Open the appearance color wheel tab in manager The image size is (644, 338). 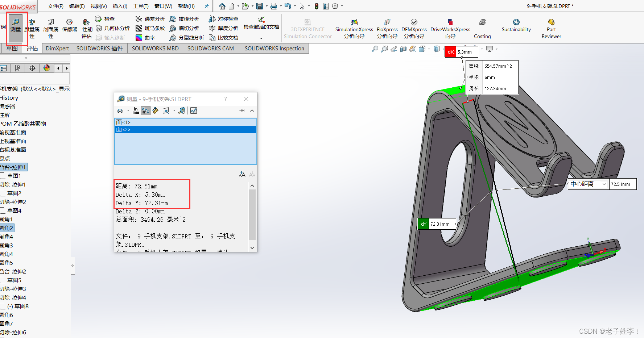tap(47, 68)
